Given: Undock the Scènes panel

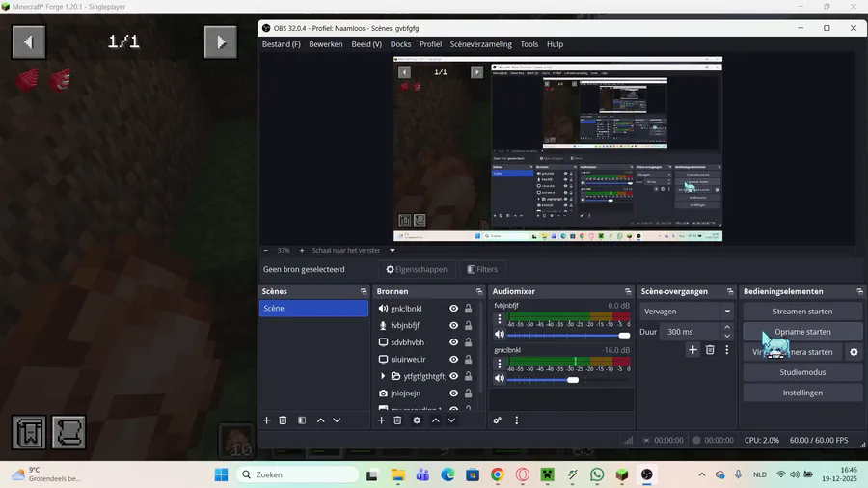Looking at the screenshot, I should (x=364, y=291).
